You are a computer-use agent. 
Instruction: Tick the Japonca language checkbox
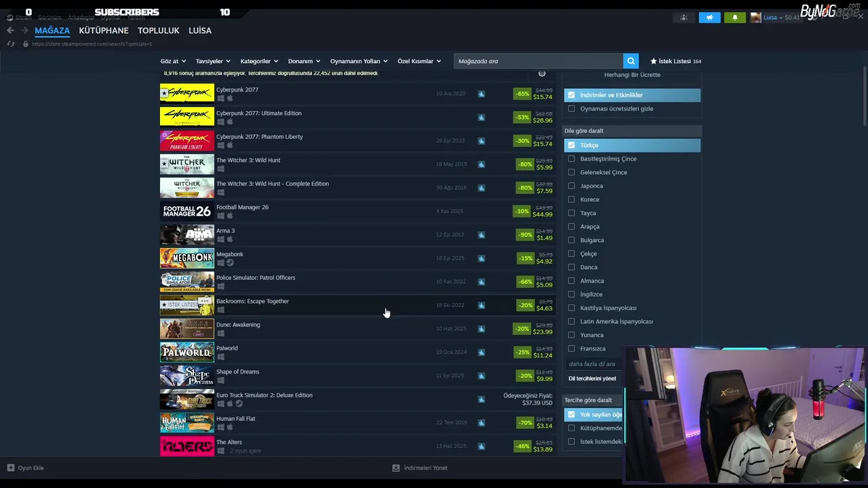571,186
